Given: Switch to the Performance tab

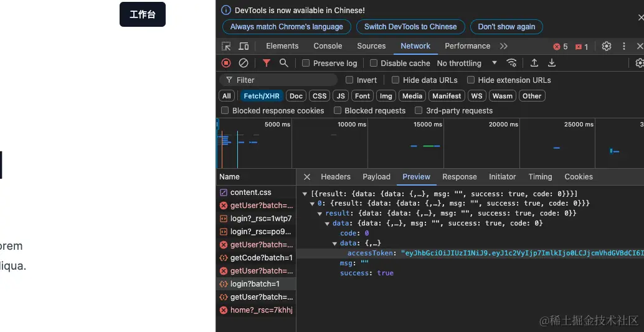Looking at the screenshot, I should click(467, 46).
